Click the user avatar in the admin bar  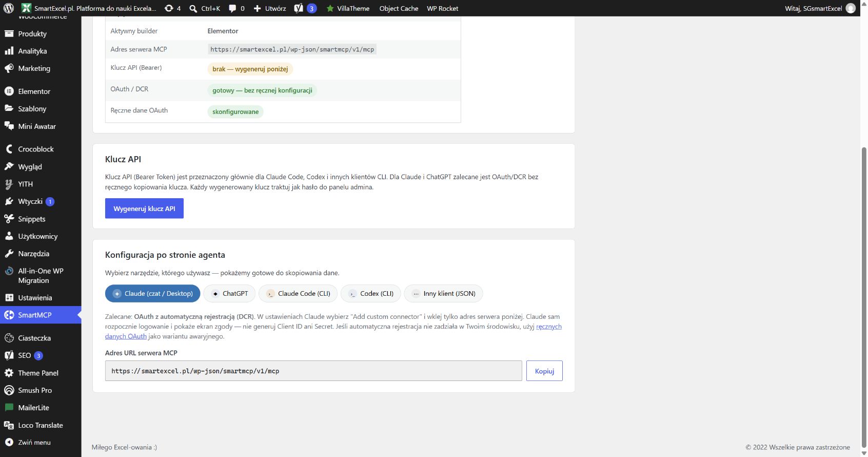[851, 8]
